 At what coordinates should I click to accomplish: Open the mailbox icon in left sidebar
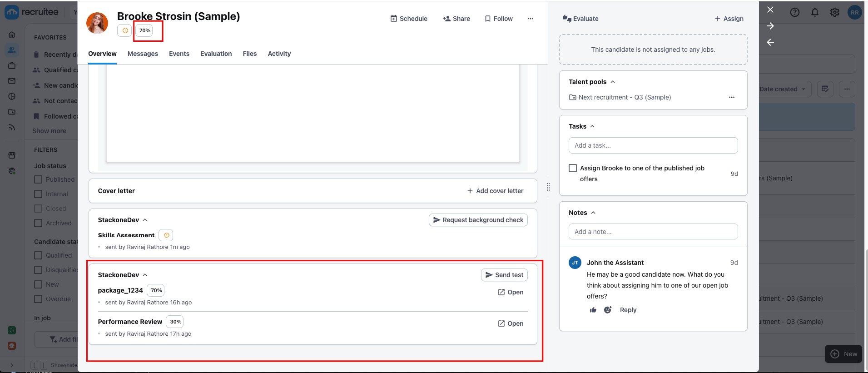tap(12, 81)
